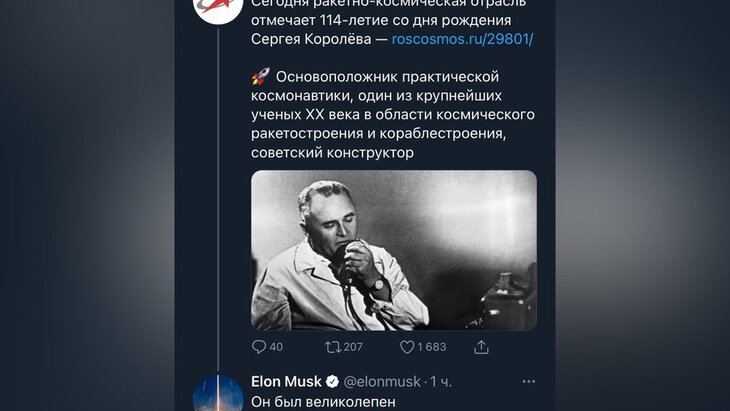The width and height of the screenshot is (730, 411).
Task: Open the three-dots menu on Elon's reply
Action: (x=528, y=381)
